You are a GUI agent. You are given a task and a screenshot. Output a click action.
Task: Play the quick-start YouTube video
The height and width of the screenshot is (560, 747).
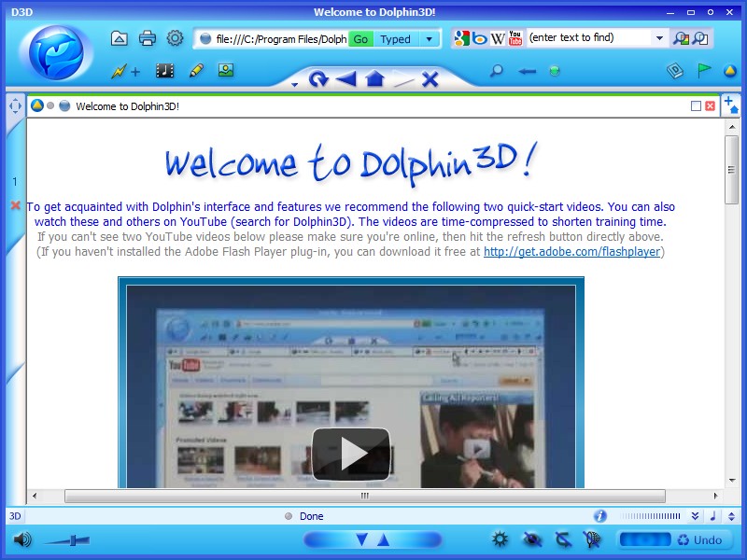click(x=351, y=454)
